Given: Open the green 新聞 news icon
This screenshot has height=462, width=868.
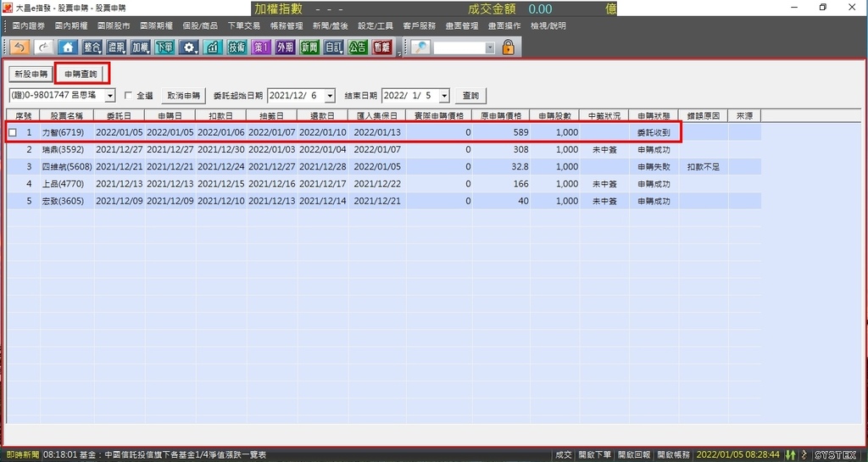Looking at the screenshot, I should point(309,47).
